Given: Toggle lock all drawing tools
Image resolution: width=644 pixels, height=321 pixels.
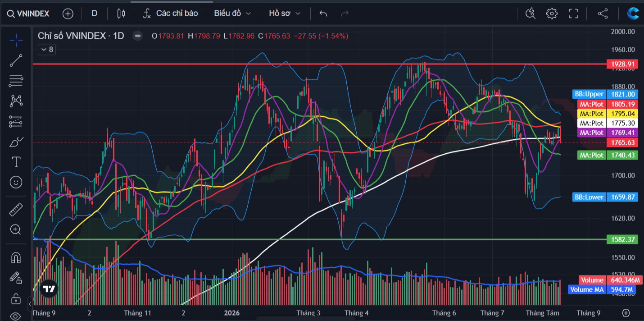Looking at the screenshot, I should click(16, 298).
